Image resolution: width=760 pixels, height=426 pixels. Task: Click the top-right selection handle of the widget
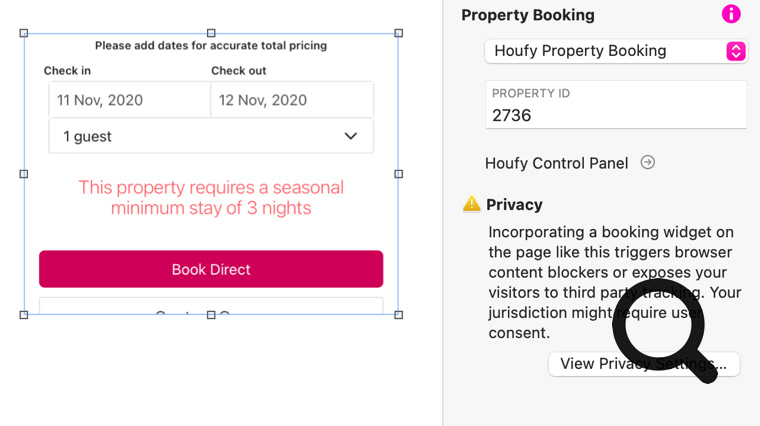399,33
